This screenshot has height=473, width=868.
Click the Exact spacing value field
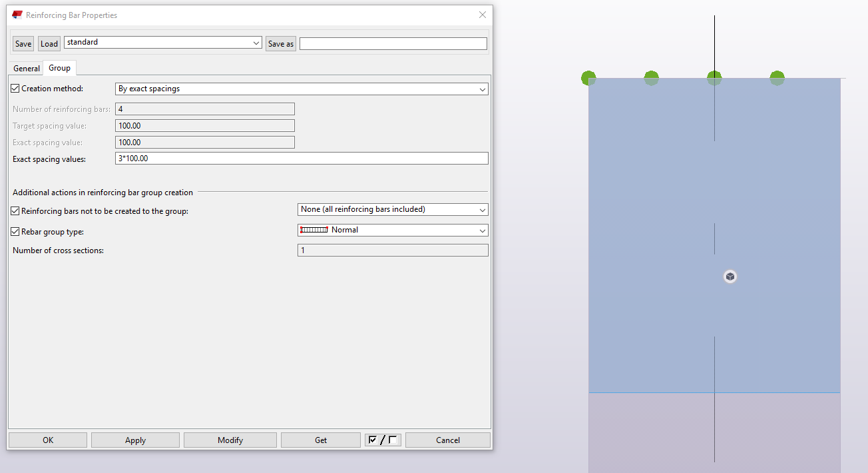pos(205,142)
